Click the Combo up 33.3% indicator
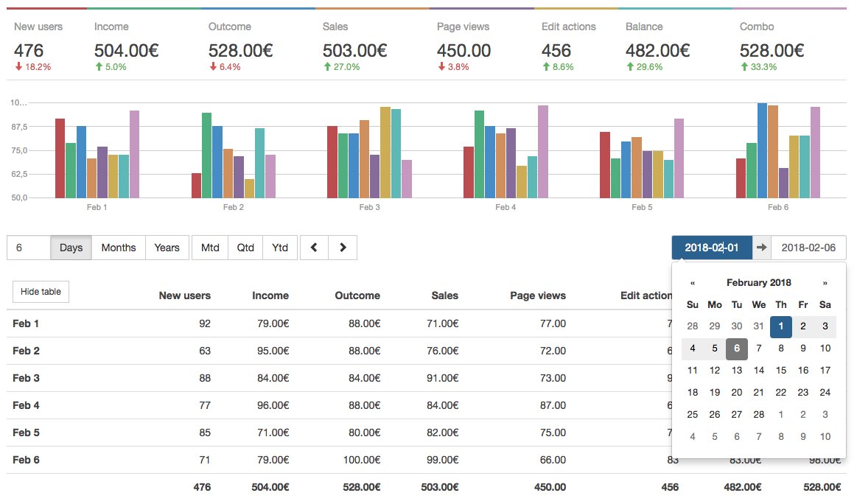 tap(758, 67)
